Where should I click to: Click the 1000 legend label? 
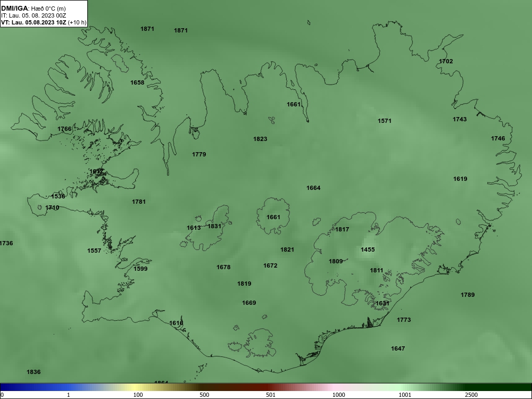(x=338, y=395)
